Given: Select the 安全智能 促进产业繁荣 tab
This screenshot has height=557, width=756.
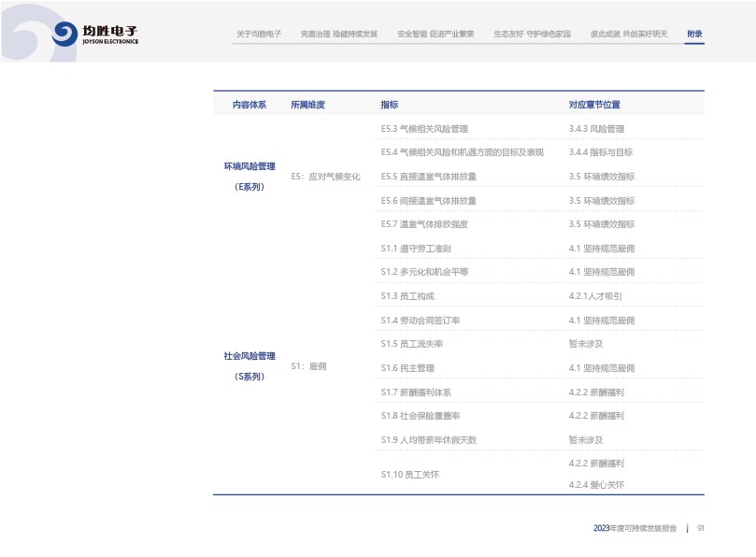Looking at the screenshot, I should (x=435, y=34).
